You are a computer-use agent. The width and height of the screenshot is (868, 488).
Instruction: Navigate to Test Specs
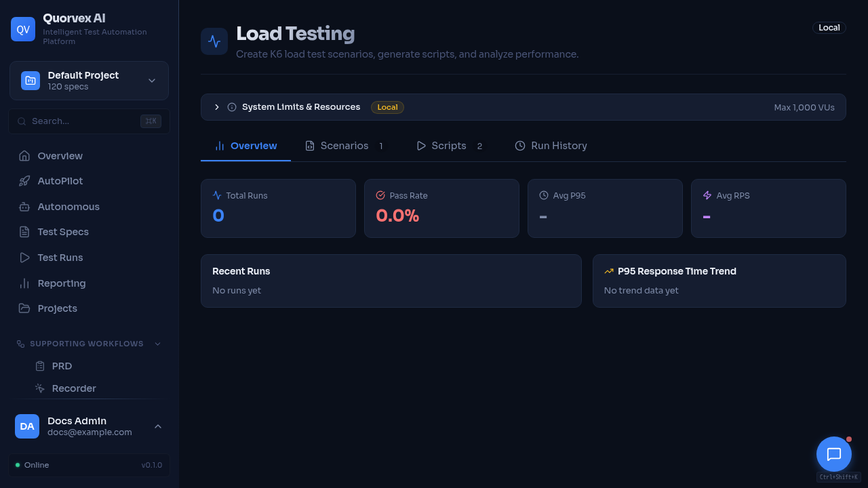click(x=89, y=232)
